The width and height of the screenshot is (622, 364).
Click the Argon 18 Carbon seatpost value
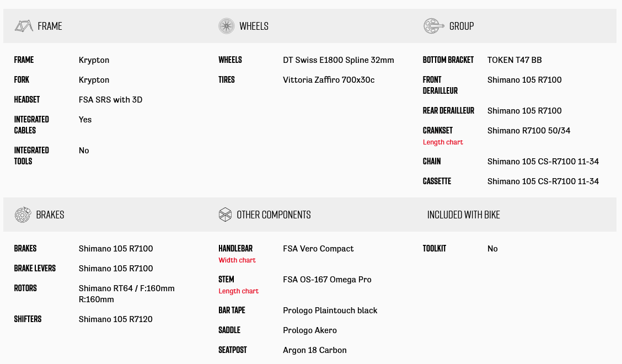tap(315, 350)
